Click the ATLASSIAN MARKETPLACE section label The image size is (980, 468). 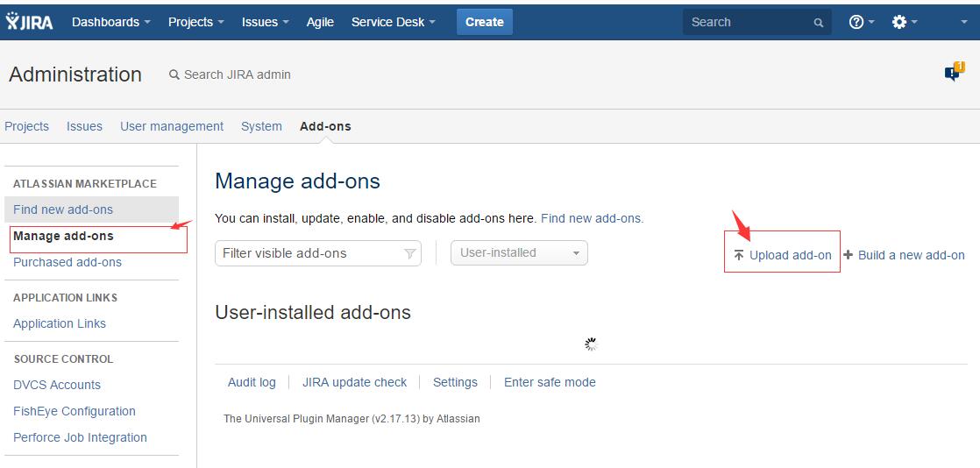tap(85, 184)
